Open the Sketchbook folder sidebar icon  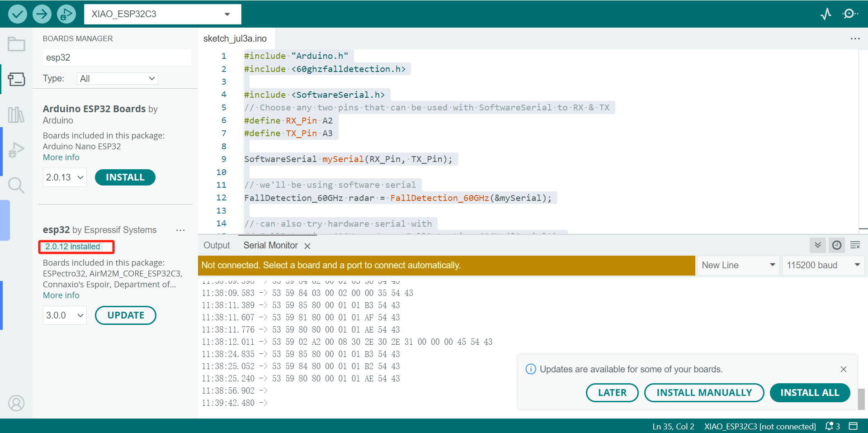point(16,44)
